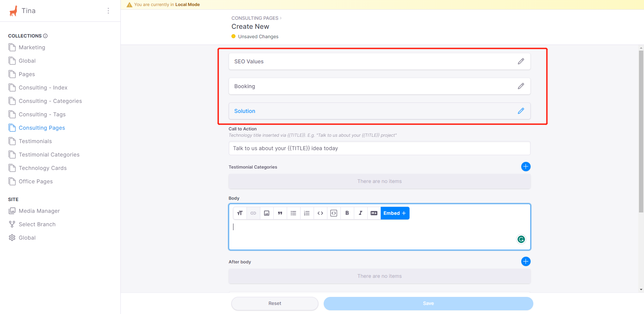Click the Call to Action text field
Image resolution: width=644 pixels, height=314 pixels.
(379, 148)
